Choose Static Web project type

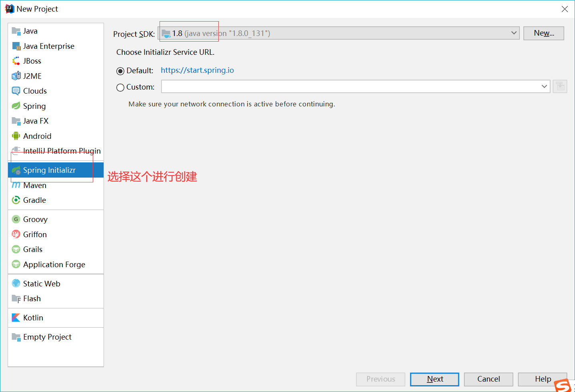pos(56,284)
